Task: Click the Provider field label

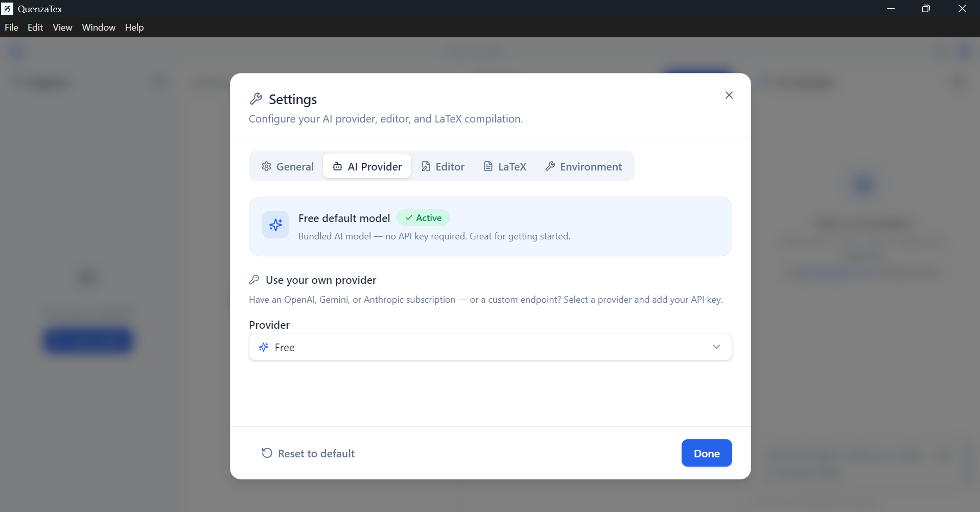Action: 269,325
